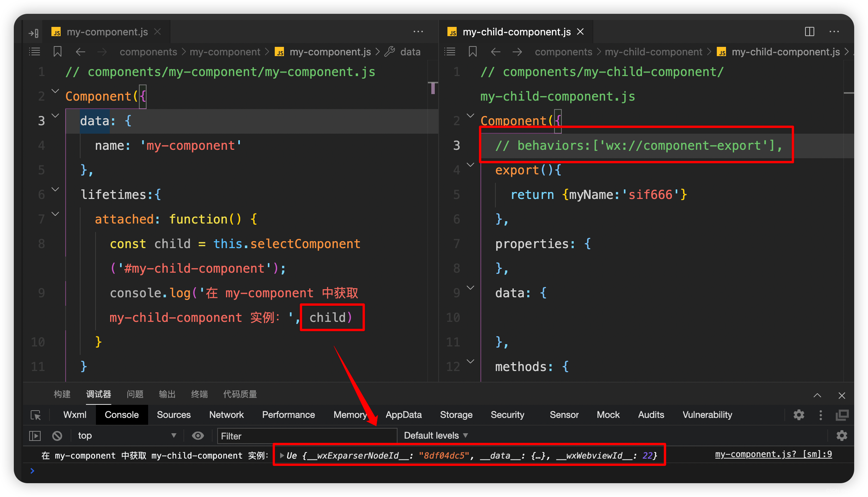The image size is (868, 497).
Task: Open the AppData devtools tab
Action: 404,415
